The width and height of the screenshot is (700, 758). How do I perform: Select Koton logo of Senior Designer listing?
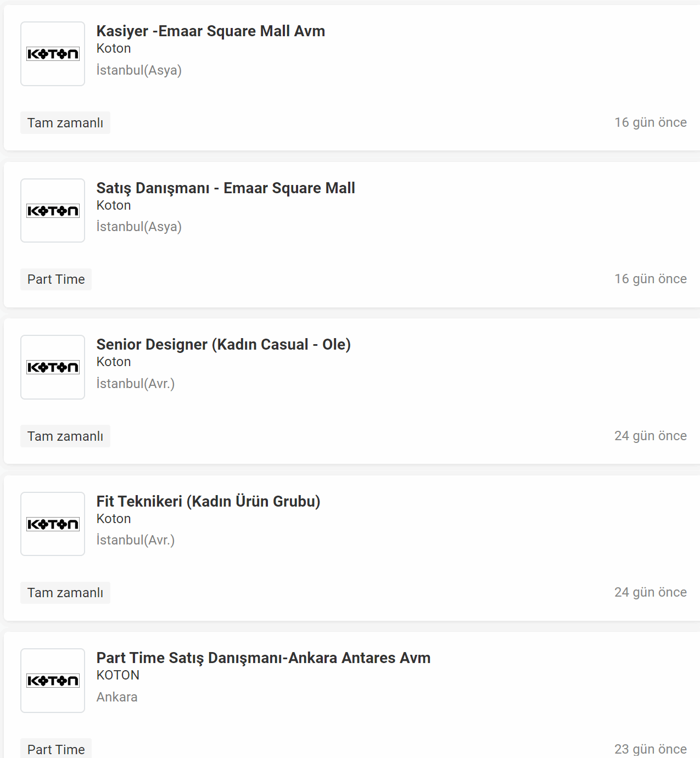(x=53, y=367)
